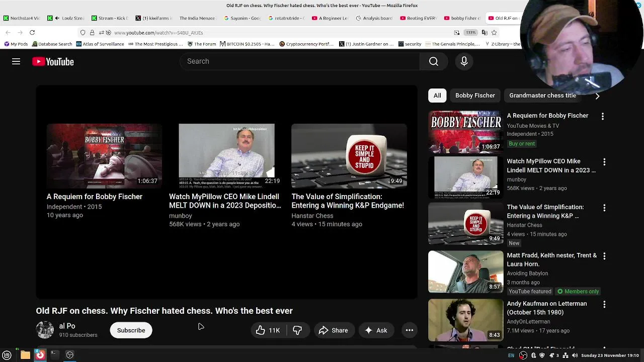
Task: Open options menu for MyPillow CEO video
Action: pos(604,162)
